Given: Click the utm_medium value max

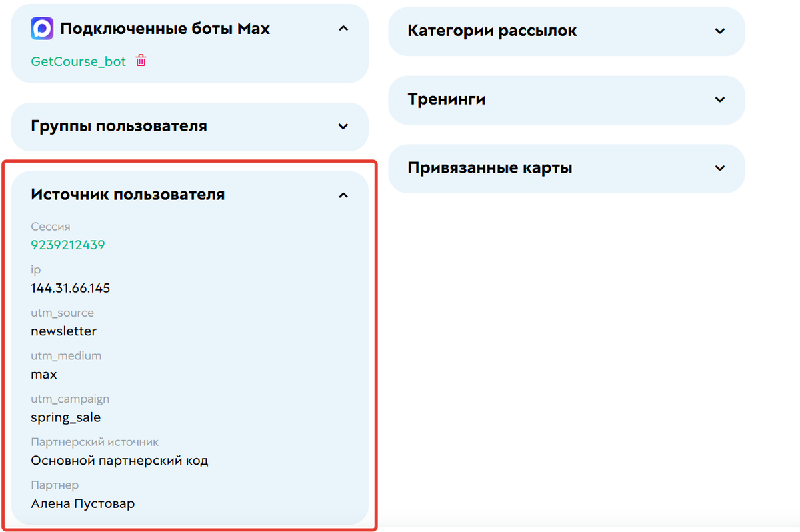Looking at the screenshot, I should 43,374.
